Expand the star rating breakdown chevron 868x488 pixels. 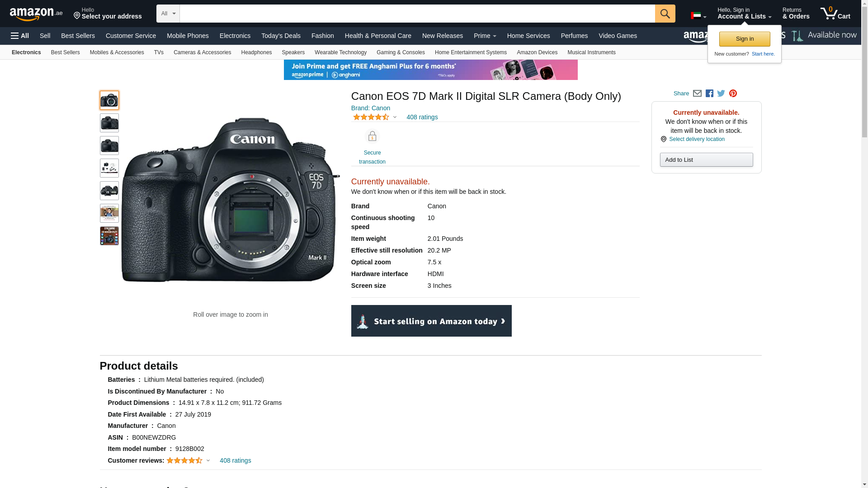click(x=395, y=117)
